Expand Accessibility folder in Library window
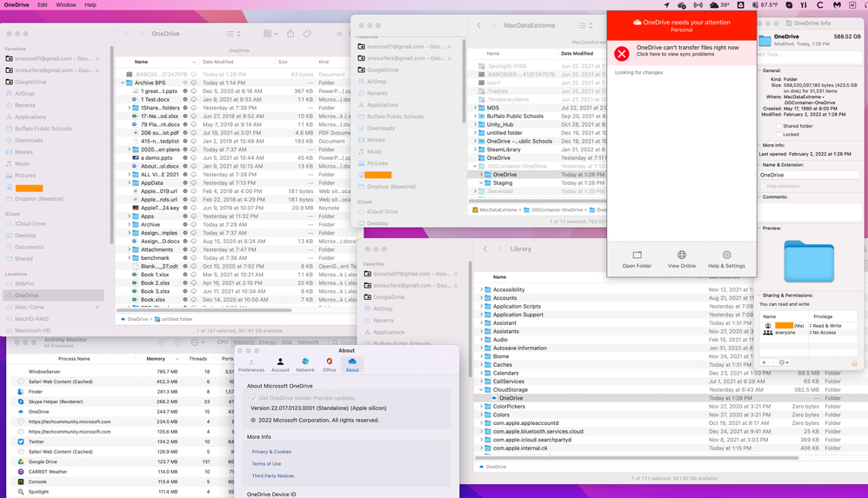Screen dimensions: 868x498 point(481,289)
